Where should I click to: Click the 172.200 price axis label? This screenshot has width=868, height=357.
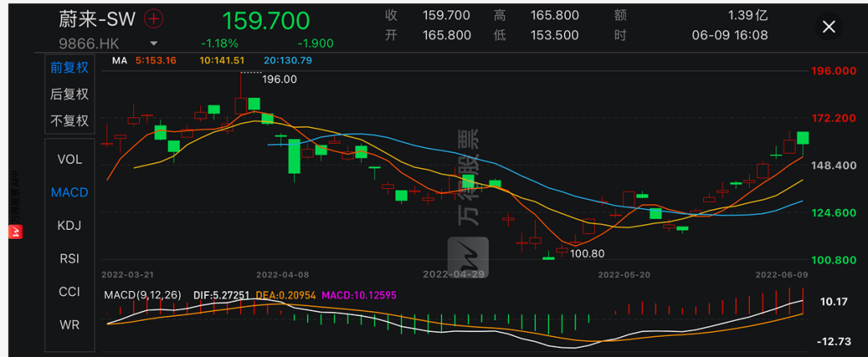833,118
